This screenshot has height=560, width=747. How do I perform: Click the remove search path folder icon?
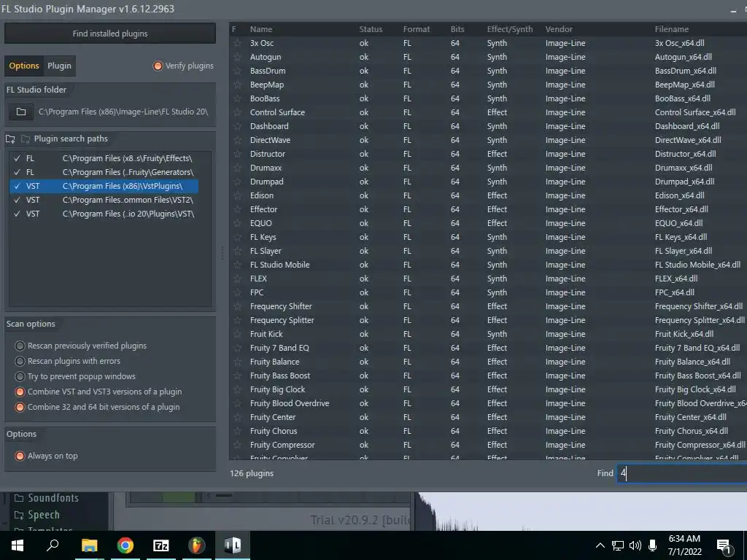tap(26, 139)
